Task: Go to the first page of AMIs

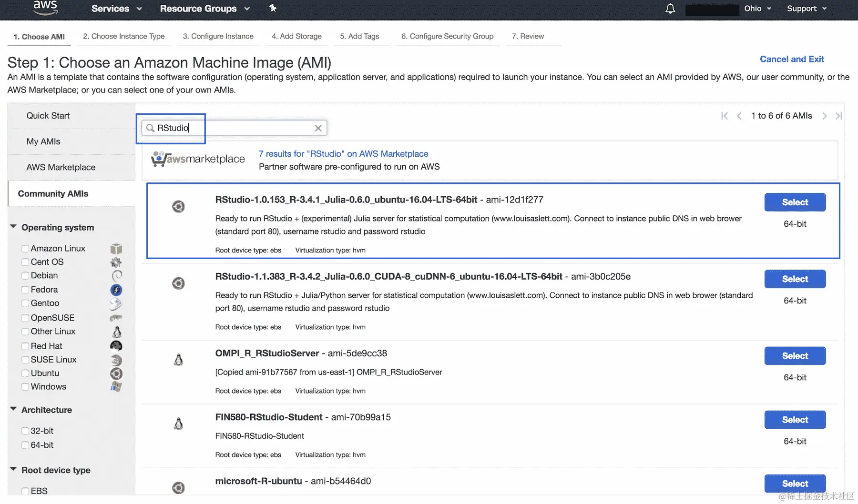Action: [725, 116]
